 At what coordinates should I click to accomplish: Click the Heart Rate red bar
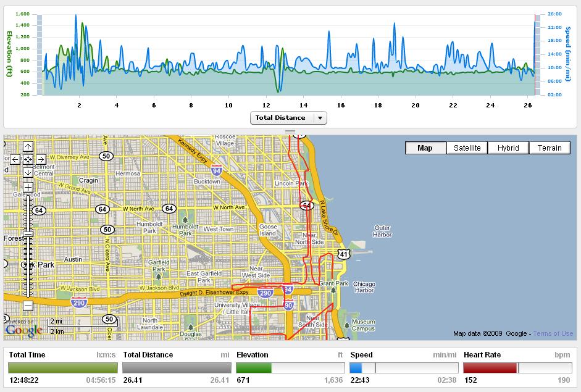pyautogui.click(x=490, y=368)
